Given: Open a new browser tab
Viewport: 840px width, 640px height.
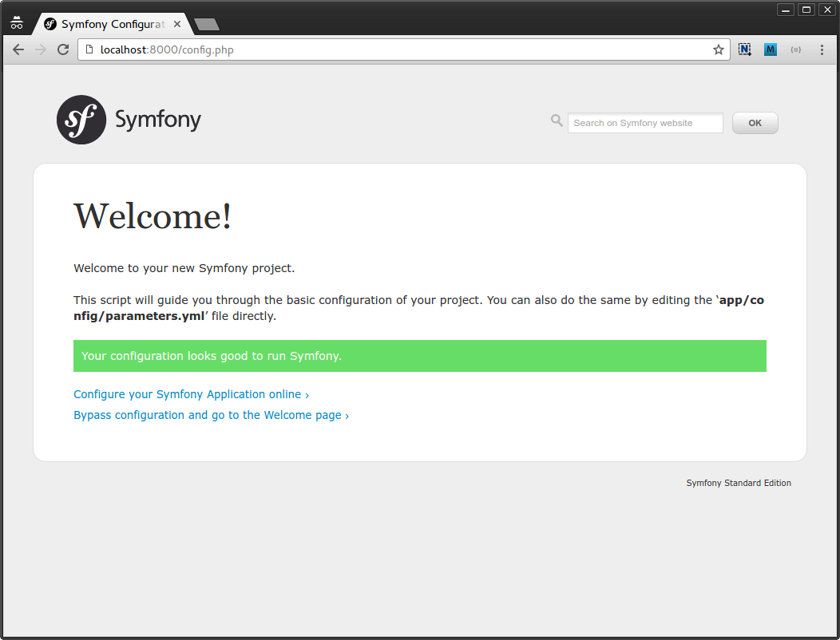Looking at the screenshot, I should click(206, 24).
